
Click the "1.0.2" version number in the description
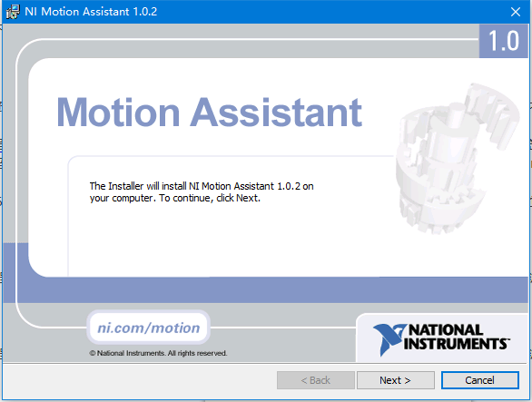coord(289,186)
